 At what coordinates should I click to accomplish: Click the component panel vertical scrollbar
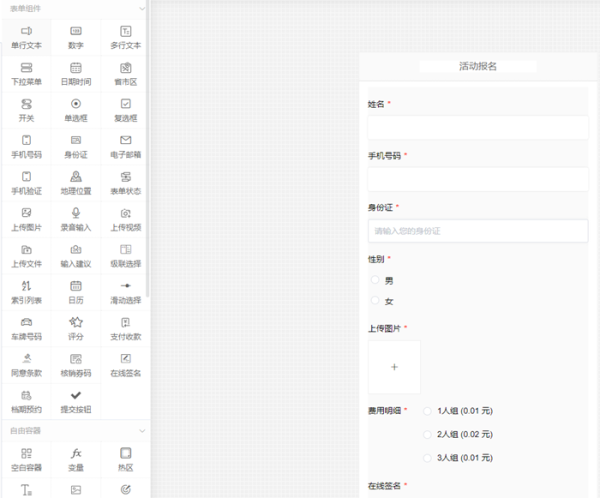148,149
